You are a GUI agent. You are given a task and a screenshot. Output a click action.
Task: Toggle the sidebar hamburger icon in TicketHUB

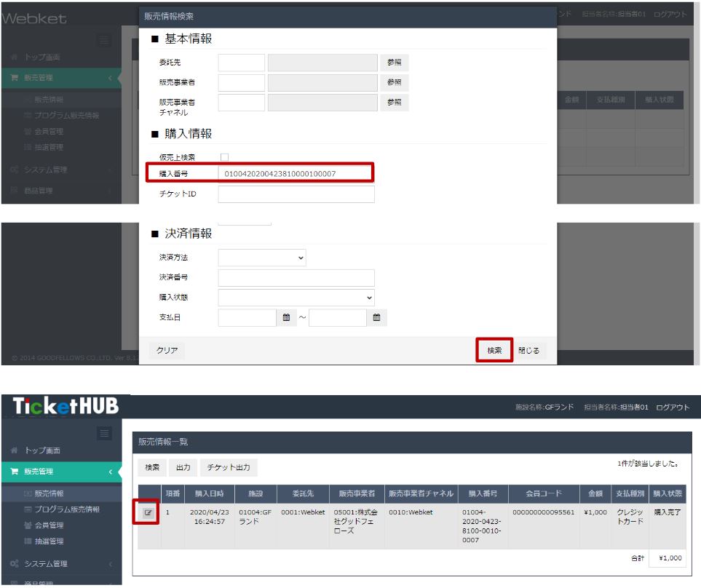(105, 434)
